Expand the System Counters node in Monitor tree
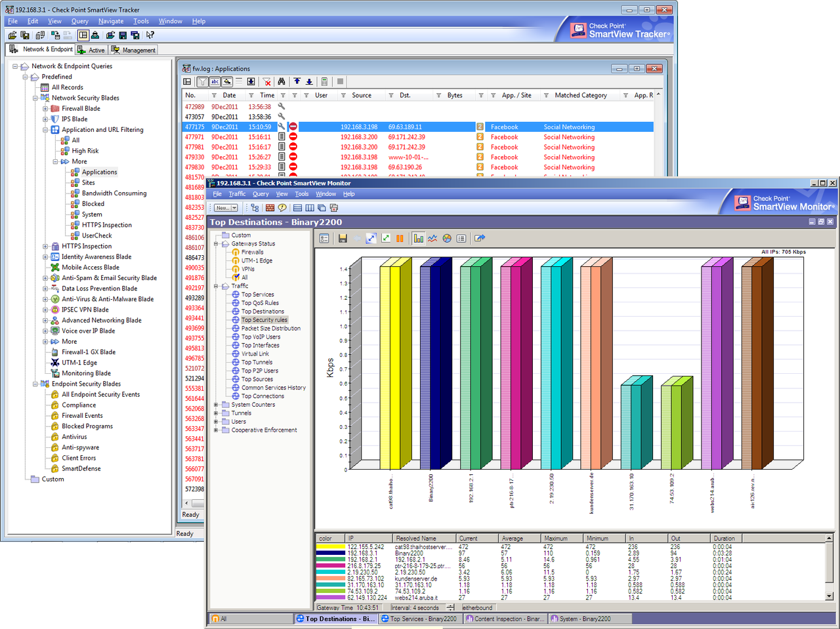 (x=215, y=405)
